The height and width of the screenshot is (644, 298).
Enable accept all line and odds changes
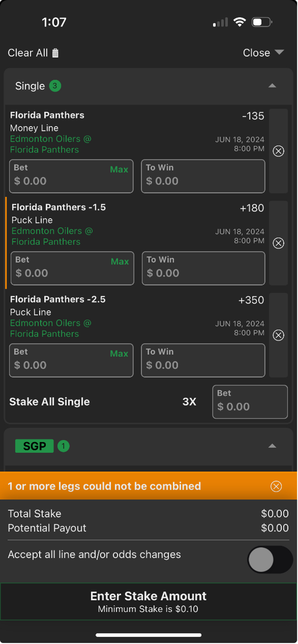[270, 559]
